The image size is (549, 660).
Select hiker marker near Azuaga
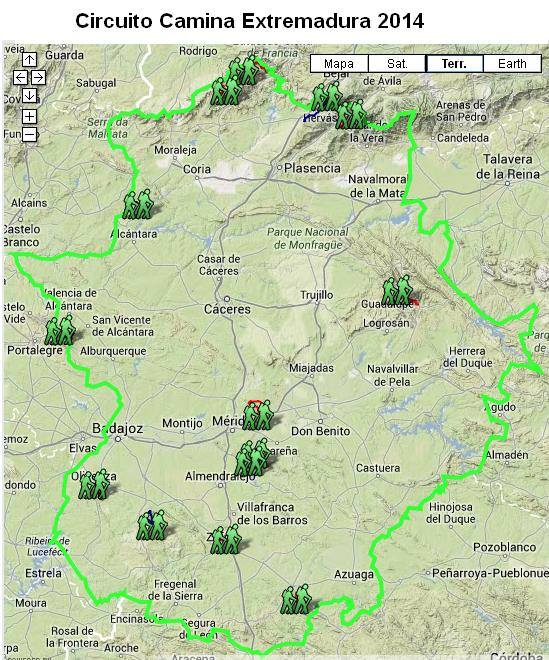(x=296, y=599)
